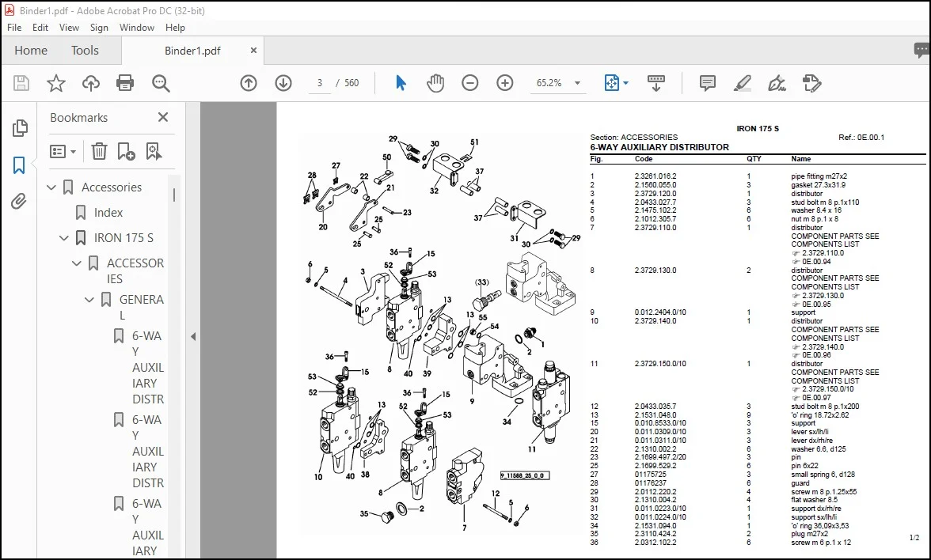
Task: Click the Ref.: 0E.00.1 text
Action: pyautogui.click(x=861, y=137)
